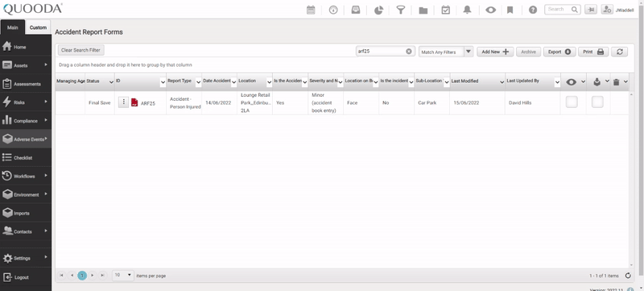Viewport: 644px width, 291px height.
Task: Expand the Risks sidebar menu
Action: pos(26,102)
